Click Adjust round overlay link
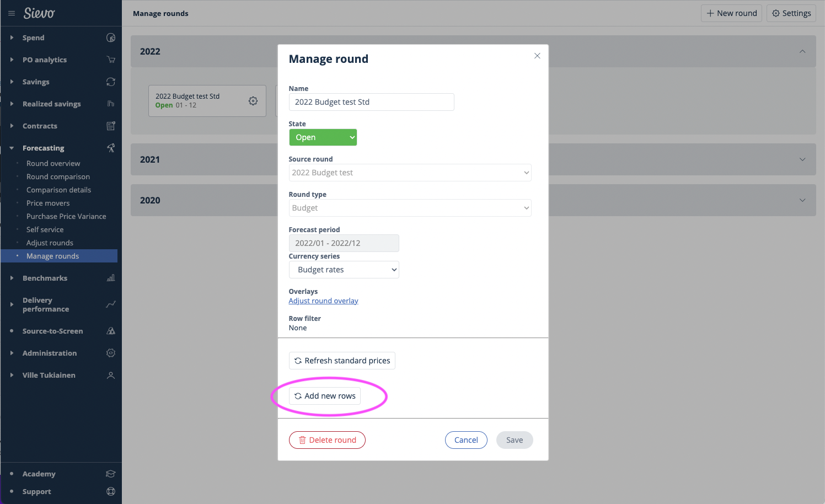The width and height of the screenshot is (825, 504). [x=323, y=301]
